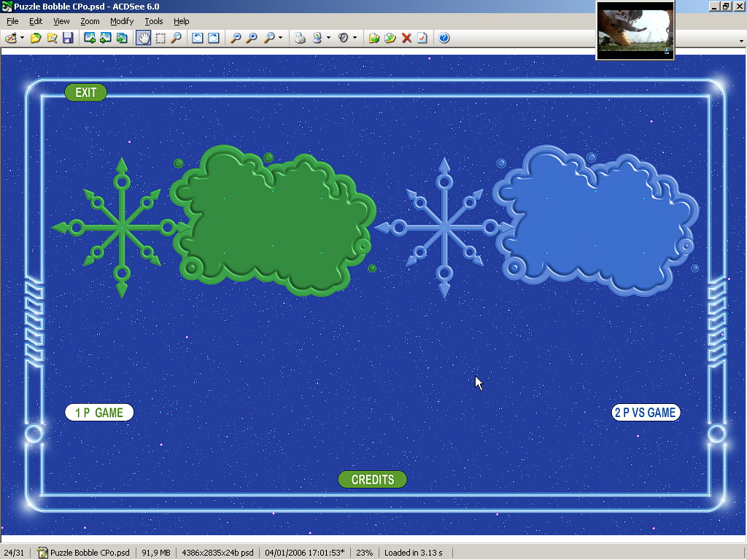Click the blue cloud shape

[x=597, y=220]
